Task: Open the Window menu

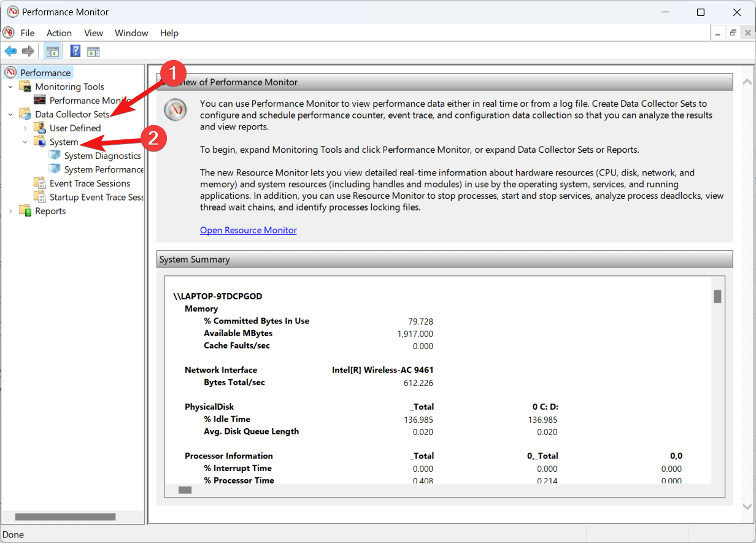Action: point(131,33)
